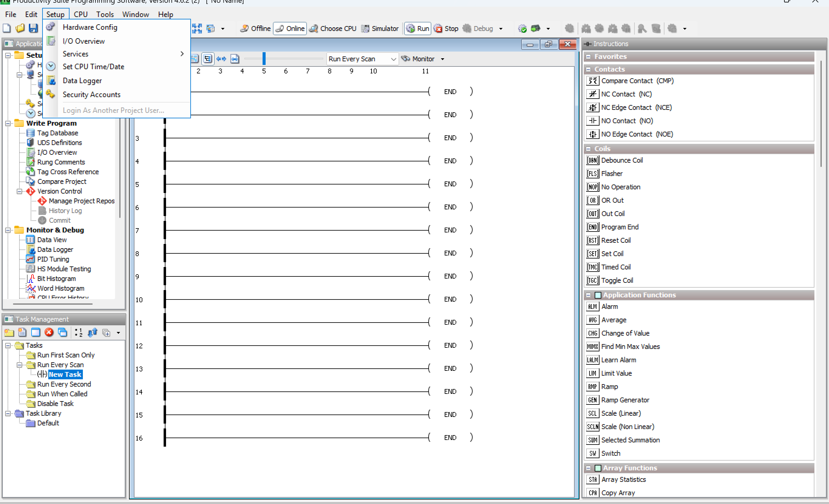The width and height of the screenshot is (829, 504).
Task: Click the green arrow transfer project icon
Action: click(535, 29)
